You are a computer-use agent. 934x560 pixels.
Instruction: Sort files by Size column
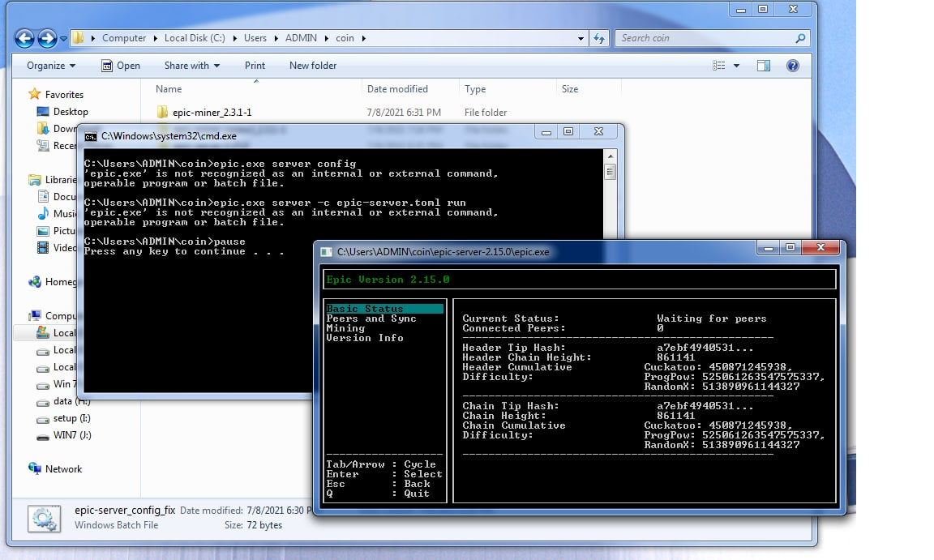(x=569, y=88)
